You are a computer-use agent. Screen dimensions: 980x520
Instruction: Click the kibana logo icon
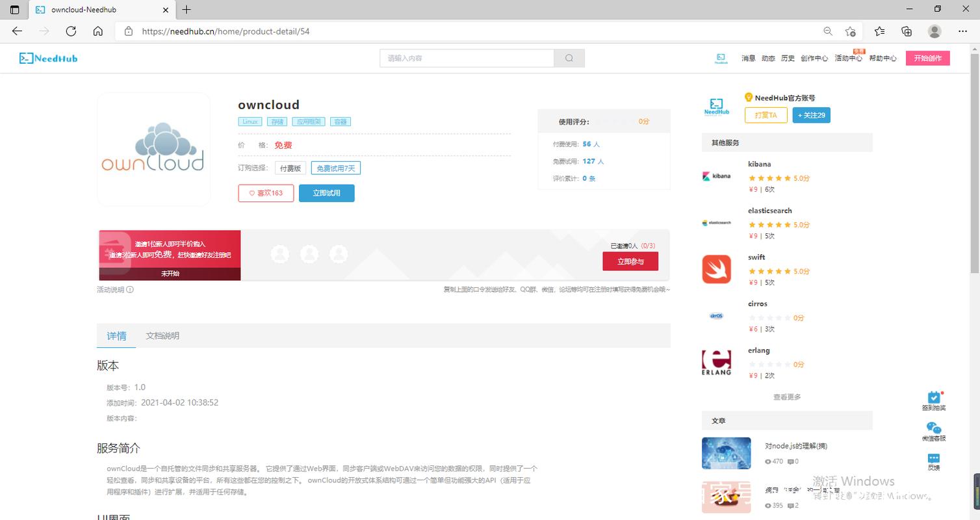tap(717, 176)
